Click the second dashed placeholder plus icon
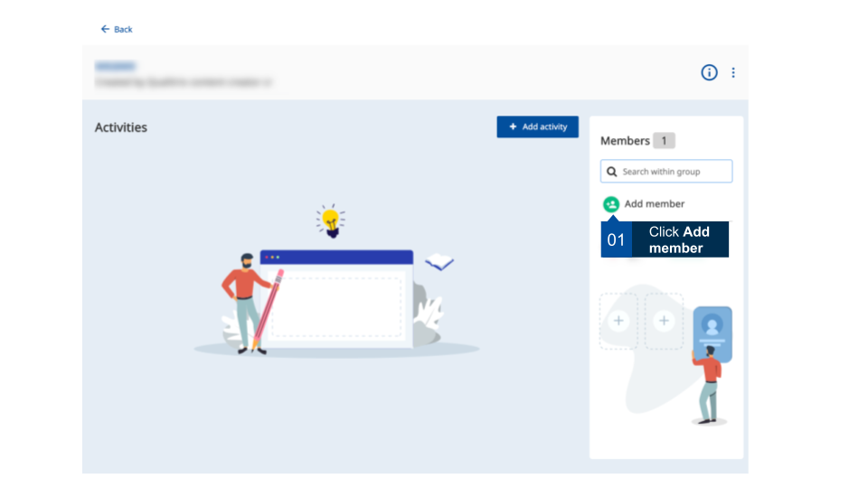The width and height of the screenshot is (868, 488). (x=664, y=321)
